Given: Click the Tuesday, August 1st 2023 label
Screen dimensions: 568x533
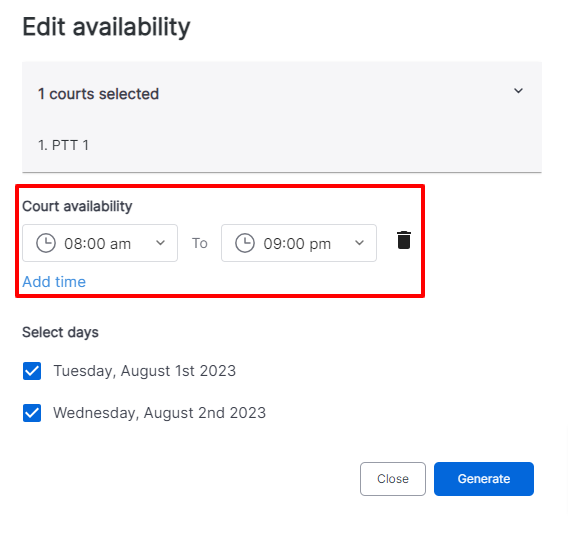Looking at the screenshot, I should click(x=145, y=371).
